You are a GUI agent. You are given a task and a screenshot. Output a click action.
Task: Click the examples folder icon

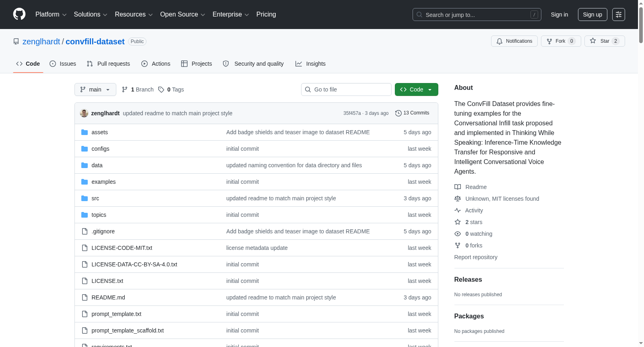pyautogui.click(x=85, y=182)
